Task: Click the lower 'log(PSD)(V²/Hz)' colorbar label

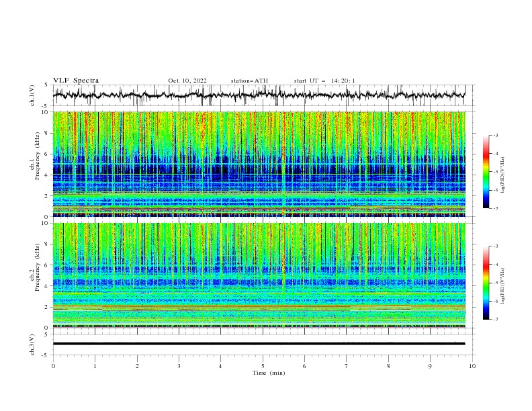Action: [x=503, y=285]
